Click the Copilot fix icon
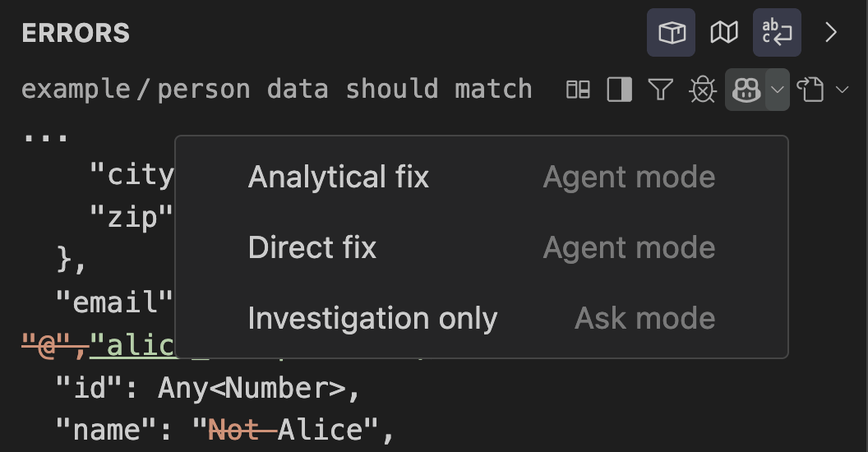Image resolution: width=868 pixels, height=452 pixels. click(x=745, y=89)
